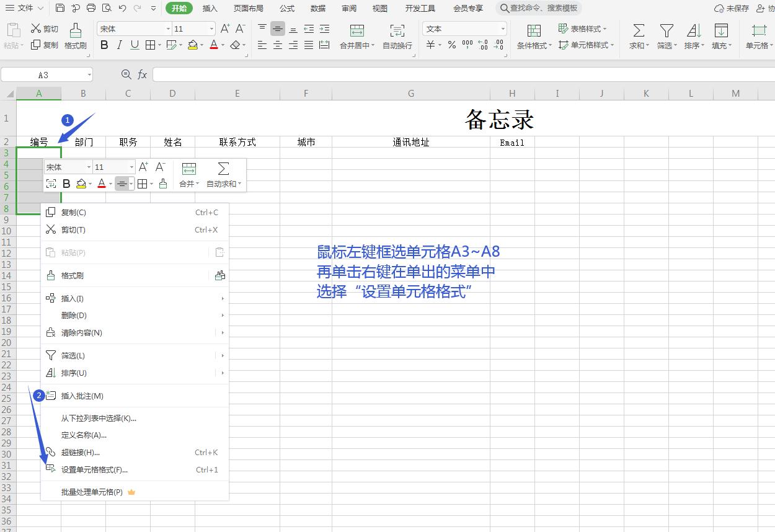The width and height of the screenshot is (775, 532).
Task: Expand the ribbon borders dropdown arrow
Action: pos(159,45)
